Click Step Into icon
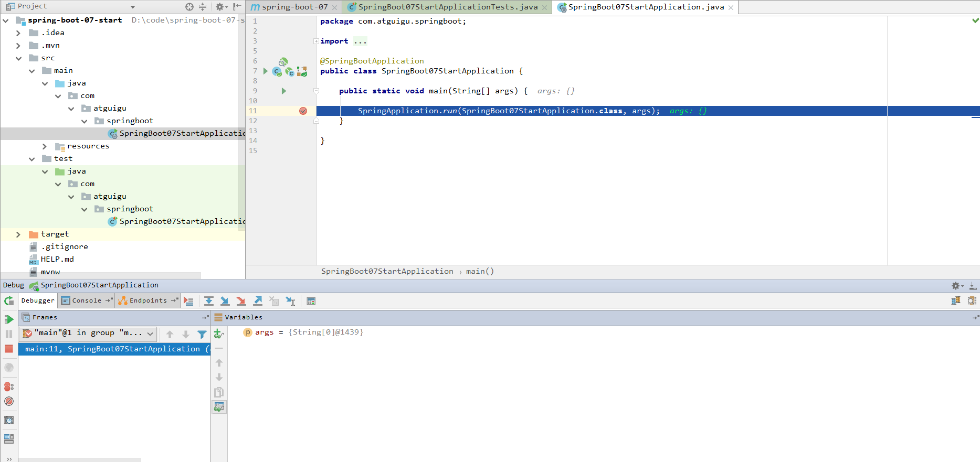This screenshot has height=462, width=980. [225, 301]
